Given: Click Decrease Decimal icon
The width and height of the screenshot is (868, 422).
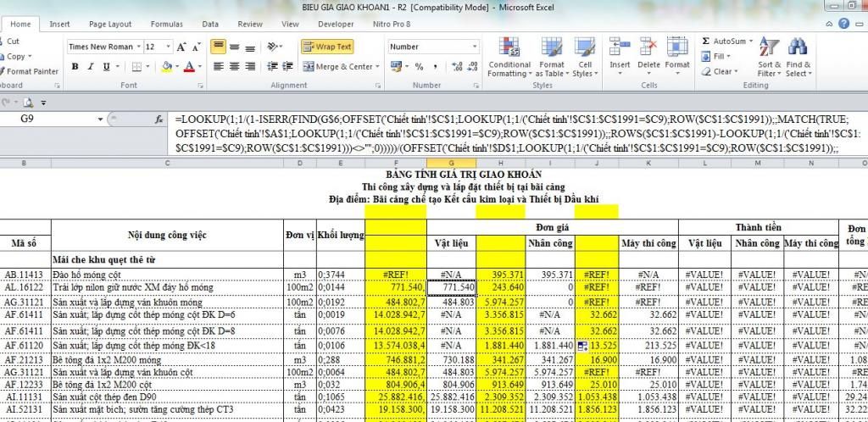Looking at the screenshot, I should click(x=472, y=66).
